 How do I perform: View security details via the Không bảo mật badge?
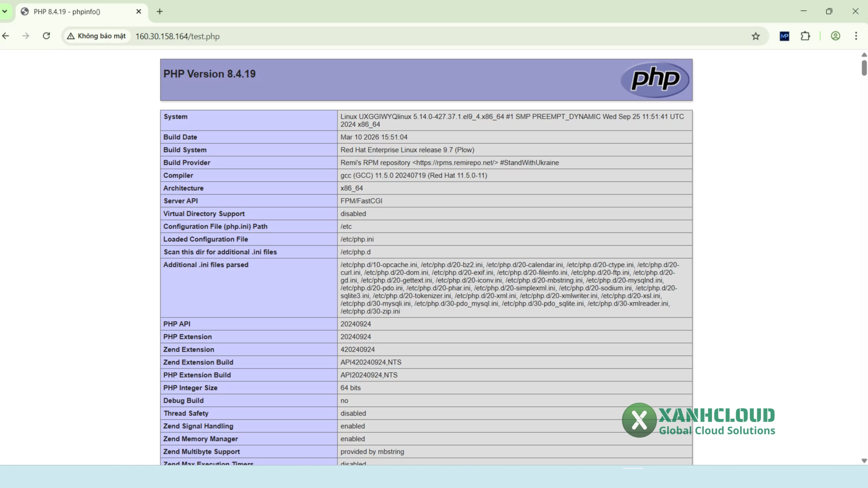pyautogui.click(x=97, y=36)
